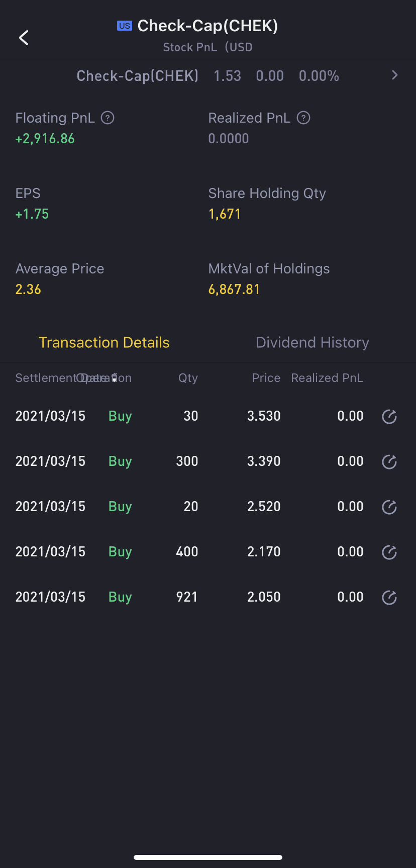Image resolution: width=416 pixels, height=868 pixels.
Task: Tap detail icon for 400-share buy row
Action: click(x=389, y=552)
